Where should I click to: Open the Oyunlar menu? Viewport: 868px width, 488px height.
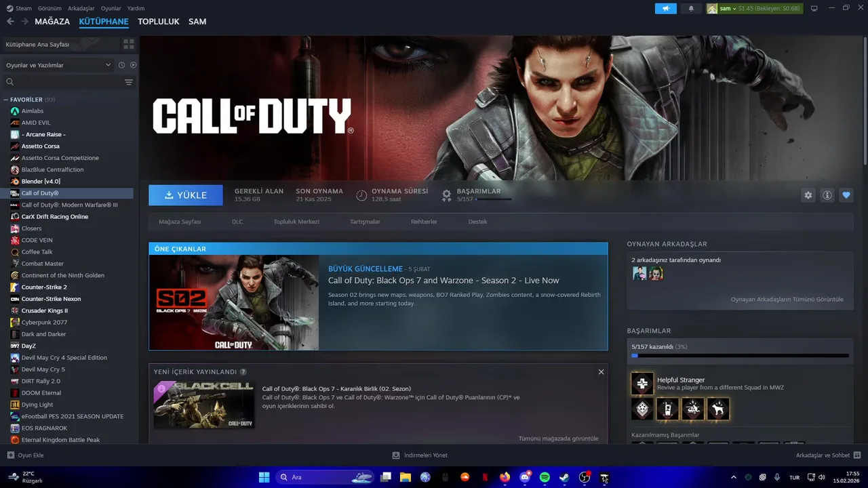111,8
